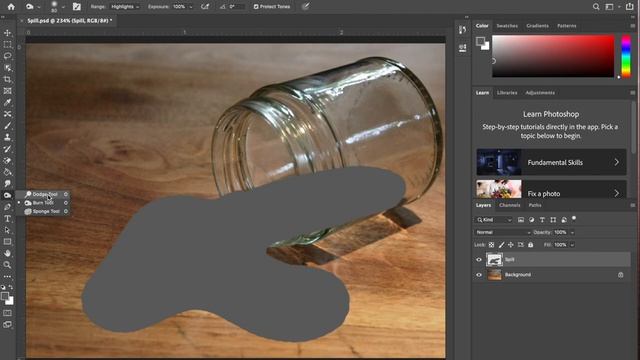This screenshot has width=640, height=360.
Task: Open the brush preset picker arrow
Action: pos(63,7)
